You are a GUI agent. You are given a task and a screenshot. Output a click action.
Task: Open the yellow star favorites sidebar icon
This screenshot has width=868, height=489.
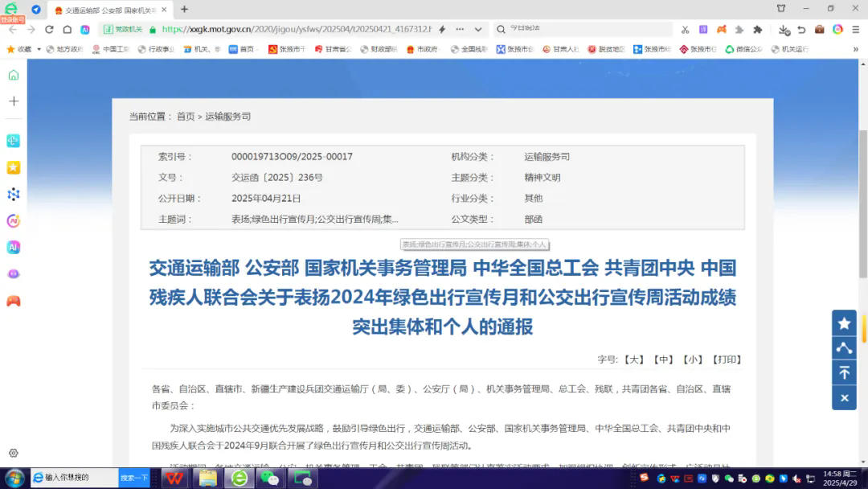(13, 167)
